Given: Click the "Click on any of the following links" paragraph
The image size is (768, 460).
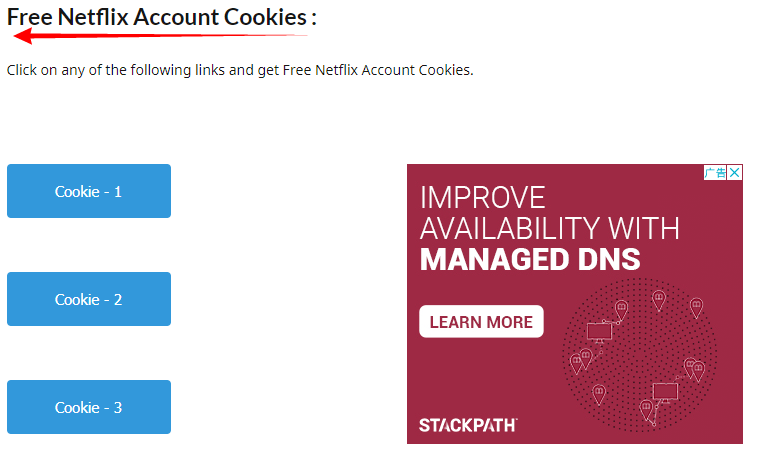Looking at the screenshot, I should (x=240, y=70).
